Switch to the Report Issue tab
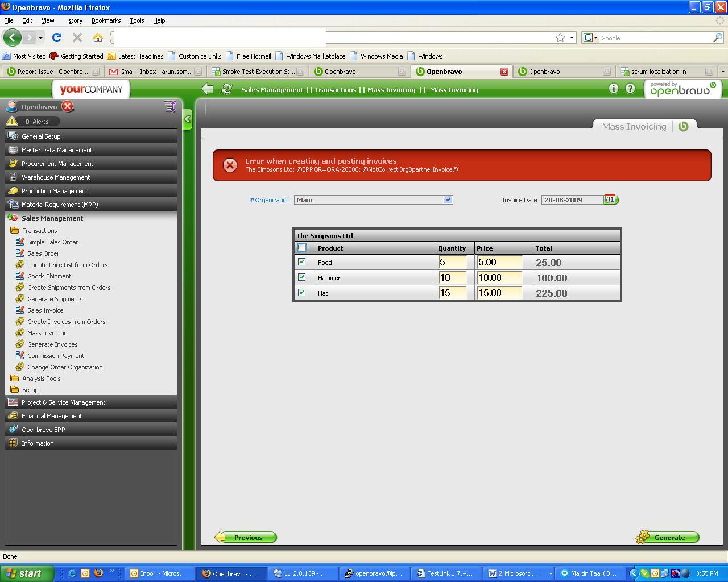This screenshot has width=728, height=582. 53,72
